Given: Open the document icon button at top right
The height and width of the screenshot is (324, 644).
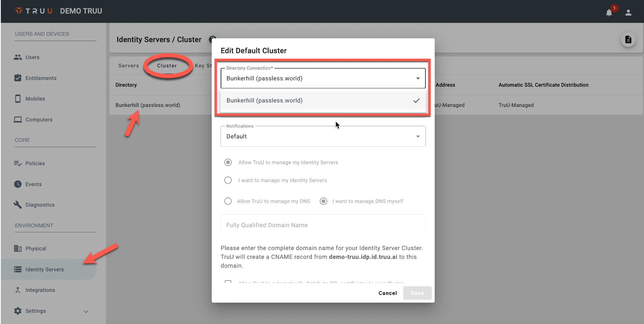Looking at the screenshot, I should click(x=628, y=39).
